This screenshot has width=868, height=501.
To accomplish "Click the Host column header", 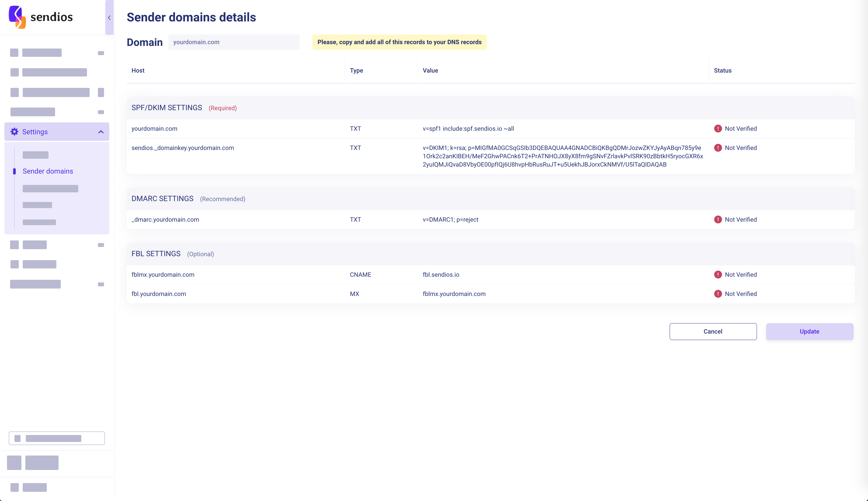I will (x=138, y=71).
